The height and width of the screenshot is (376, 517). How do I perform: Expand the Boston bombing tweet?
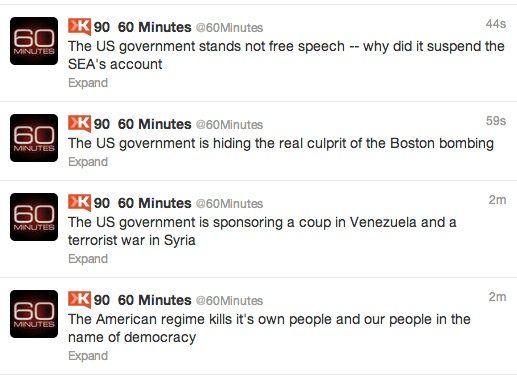[x=88, y=162]
